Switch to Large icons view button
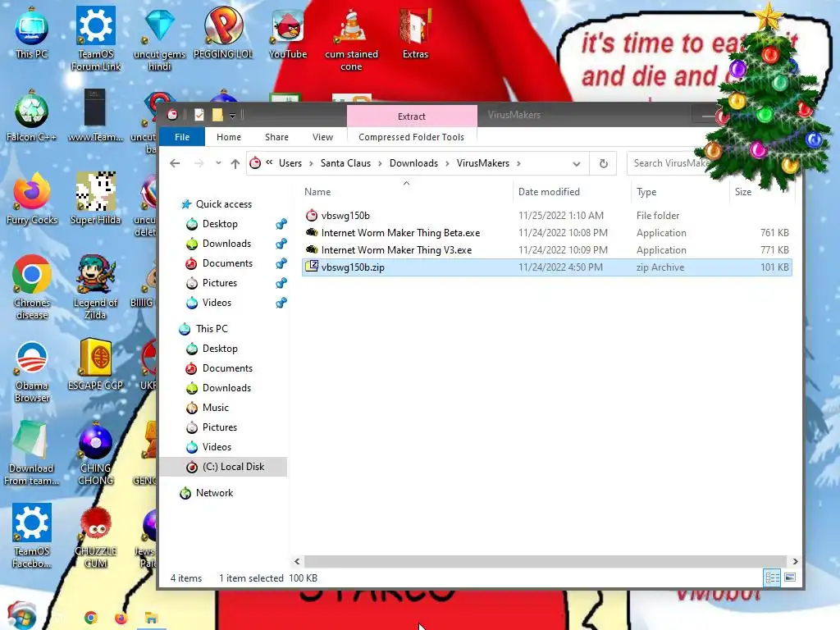 pos(790,577)
